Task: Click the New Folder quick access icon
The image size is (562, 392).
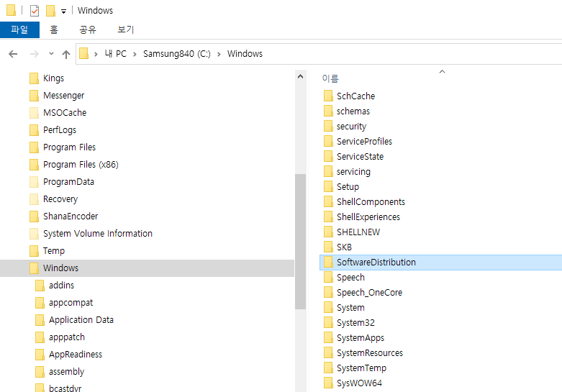Action: [50, 11]
